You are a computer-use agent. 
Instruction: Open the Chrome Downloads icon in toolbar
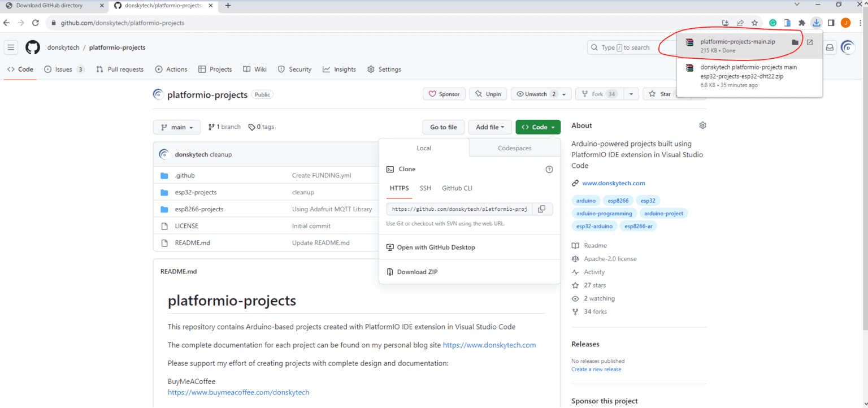[816, 23]
